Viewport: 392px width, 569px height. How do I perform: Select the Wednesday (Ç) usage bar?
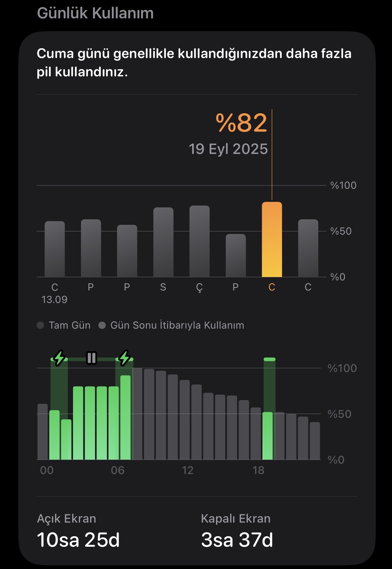[200, 241]
